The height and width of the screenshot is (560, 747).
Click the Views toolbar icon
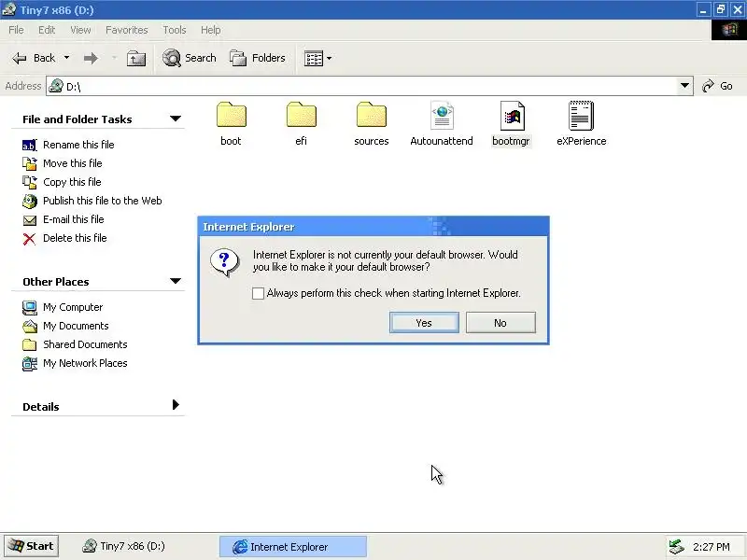pos(314,59)
